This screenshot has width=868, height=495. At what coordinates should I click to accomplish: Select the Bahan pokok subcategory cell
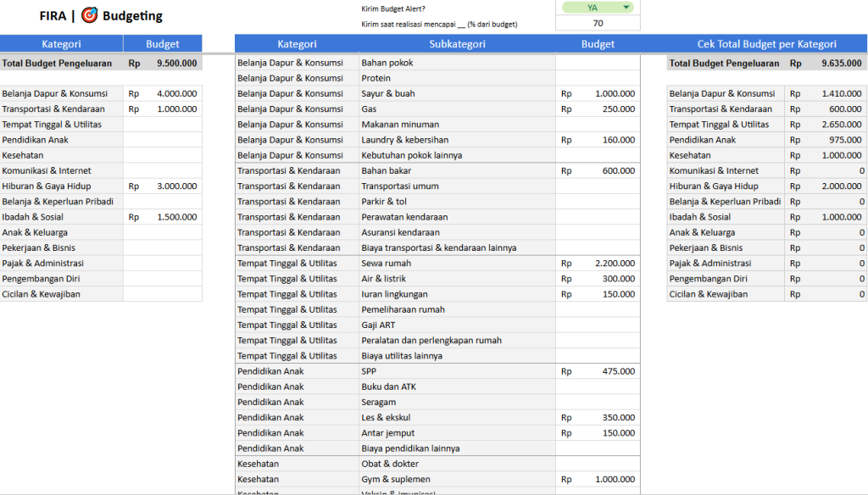(x=457, y=63)
